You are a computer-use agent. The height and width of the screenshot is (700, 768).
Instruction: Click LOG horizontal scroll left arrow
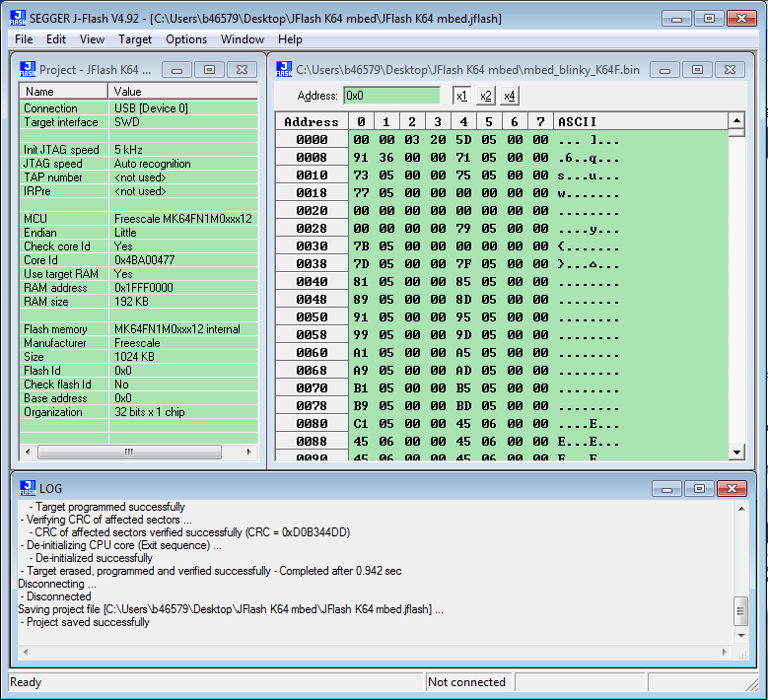tap(26, 652)
